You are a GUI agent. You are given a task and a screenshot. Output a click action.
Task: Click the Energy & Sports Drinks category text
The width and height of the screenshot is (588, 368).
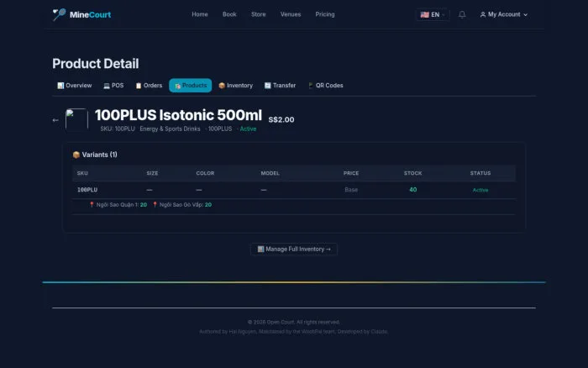point(170,129)
